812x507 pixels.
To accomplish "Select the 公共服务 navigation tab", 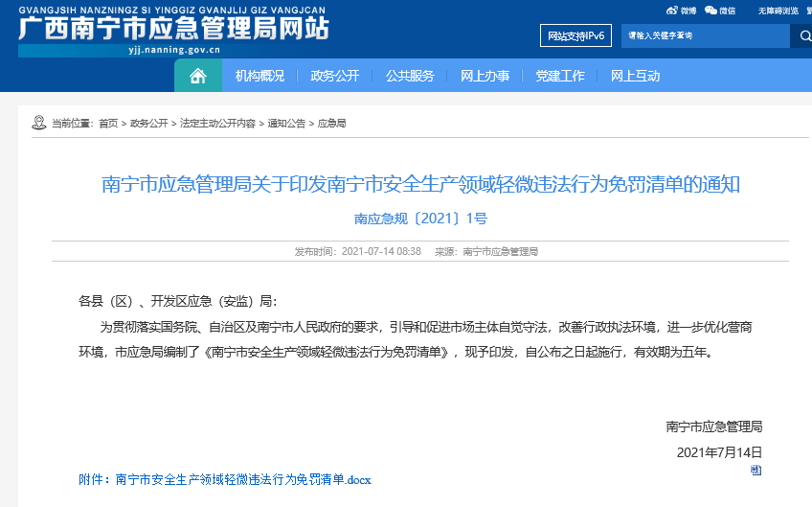I will click(x=410, y=76).
